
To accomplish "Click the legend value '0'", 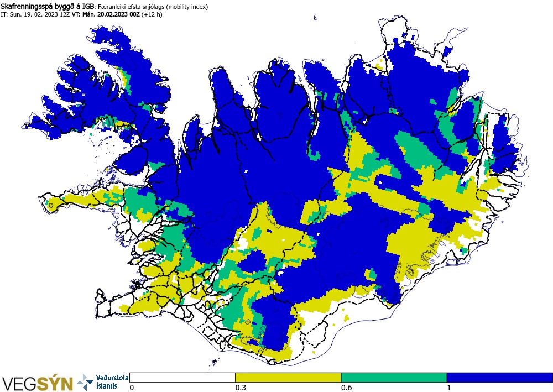I will click(x=132, y=388).
